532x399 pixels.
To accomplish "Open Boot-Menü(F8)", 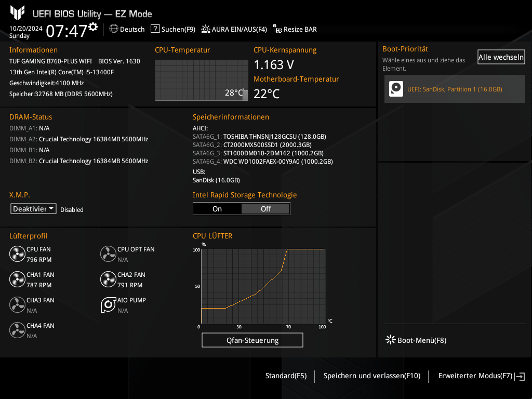I will 422,340.
